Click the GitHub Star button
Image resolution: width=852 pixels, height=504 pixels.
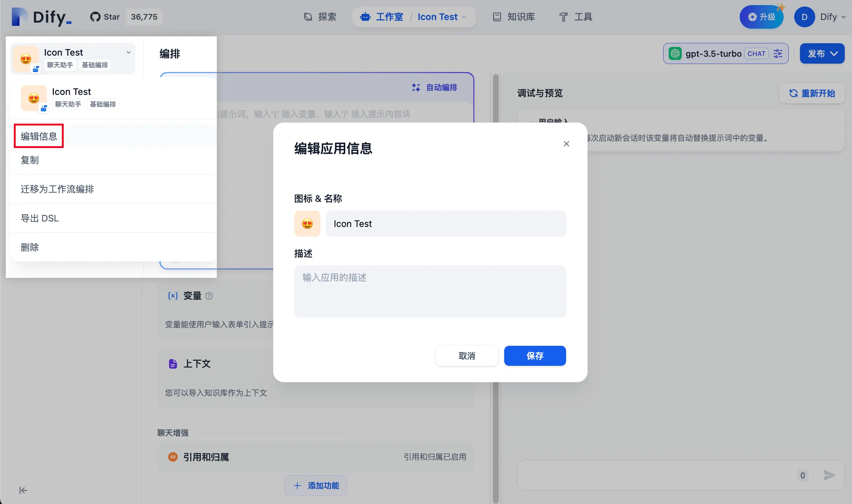pyautogui.click(x=105, y=17)
